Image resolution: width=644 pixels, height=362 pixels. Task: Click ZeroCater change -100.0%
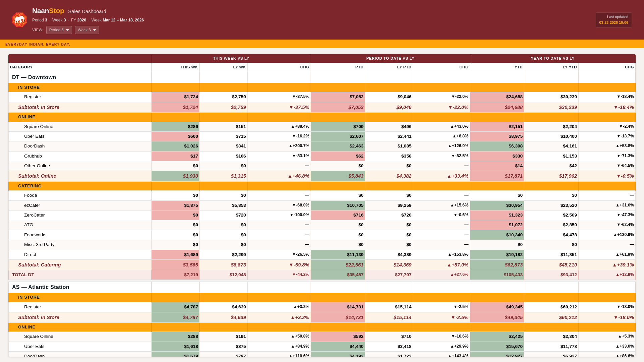(279, 215)
